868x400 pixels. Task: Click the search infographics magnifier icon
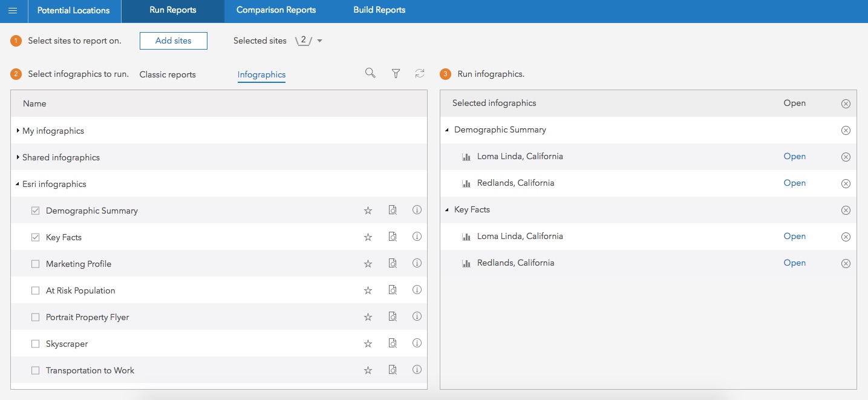[x=370, y=73]
